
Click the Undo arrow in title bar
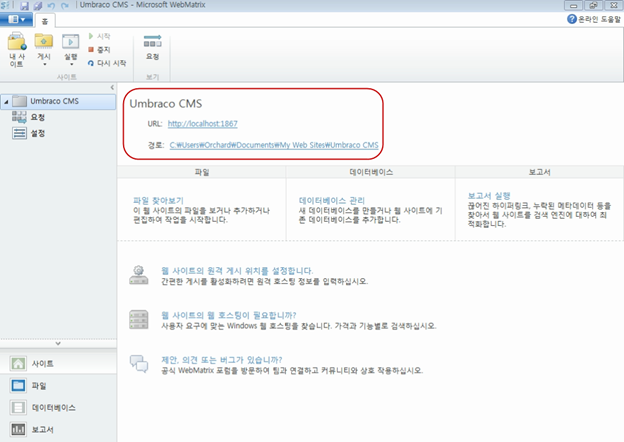coord(51,6)
